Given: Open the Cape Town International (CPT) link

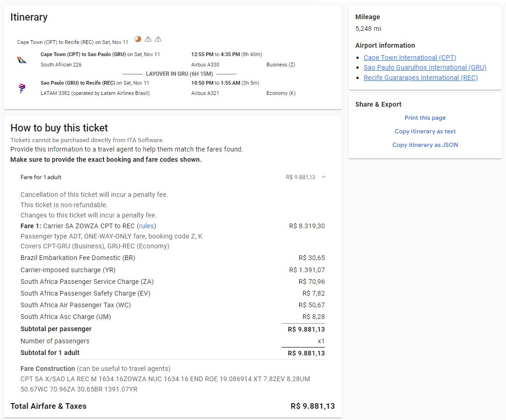Looking at the screenshot, I should (x=410, y=58).
